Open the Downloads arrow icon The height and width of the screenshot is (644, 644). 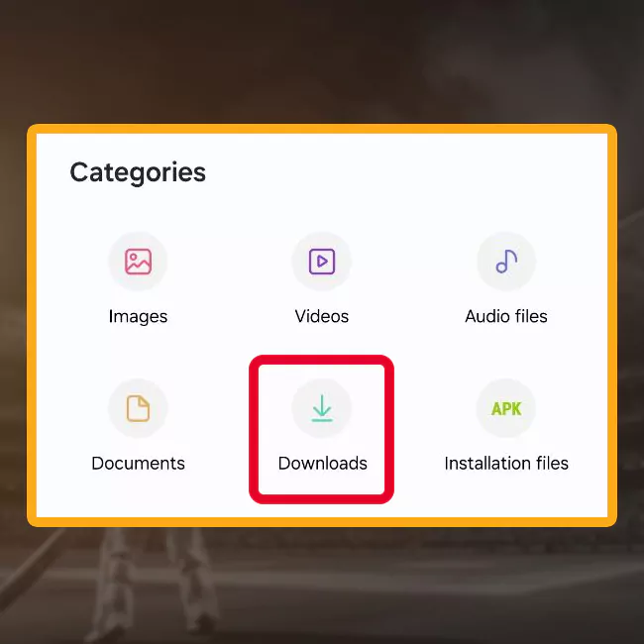coord(322,408)
